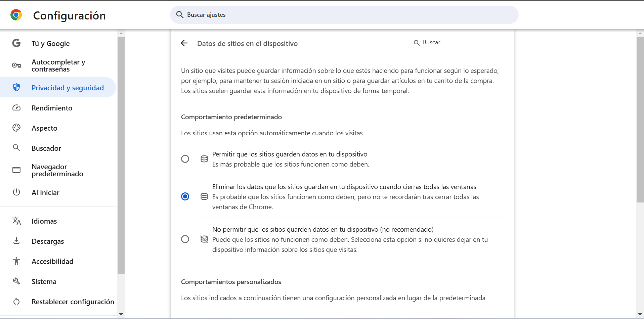
Task: Click the palette icon for Aspecto
Action: tap(16, 128)
